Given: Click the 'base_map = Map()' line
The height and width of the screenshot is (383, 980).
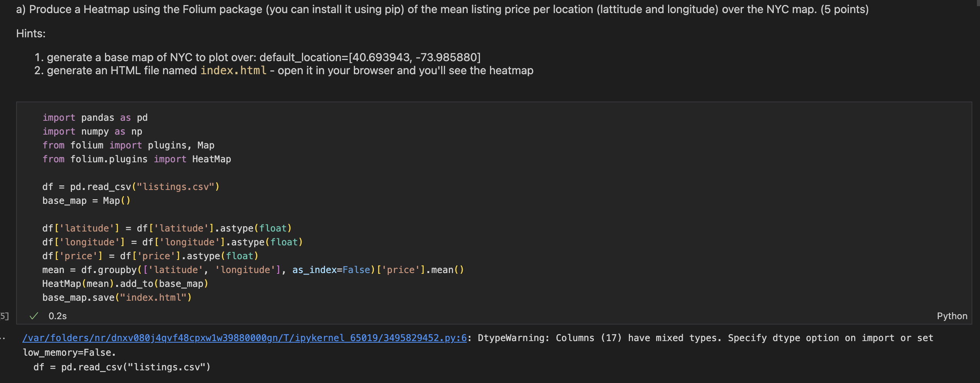Looking at the screenshot, I should tap(87, 201).
